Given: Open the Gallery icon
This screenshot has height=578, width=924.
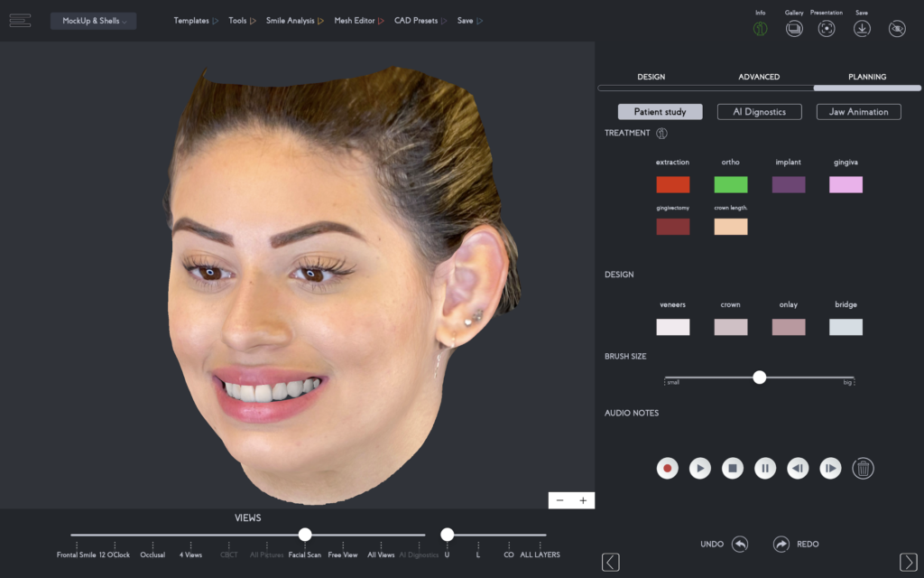Looking at the screenshot, I should [794, 29].
